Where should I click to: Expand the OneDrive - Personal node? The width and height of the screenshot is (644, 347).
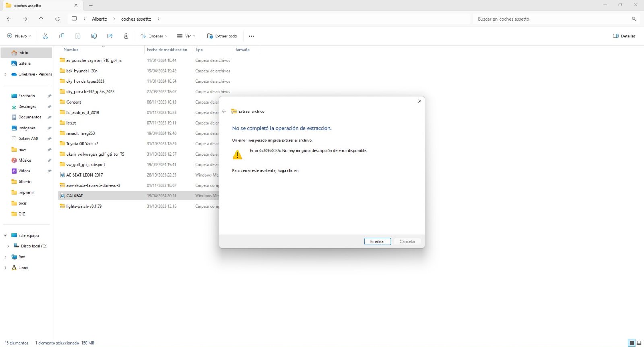[x=5, y=74]
